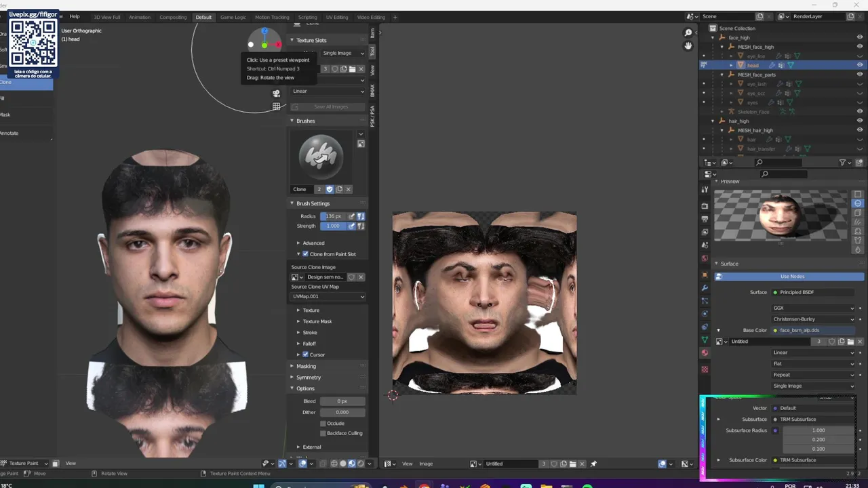The height and width of the screenshot is (488, 868).
Task: Switch to UV Editing workspace tab
Action: pyautogui.click(x=337, y=17)
